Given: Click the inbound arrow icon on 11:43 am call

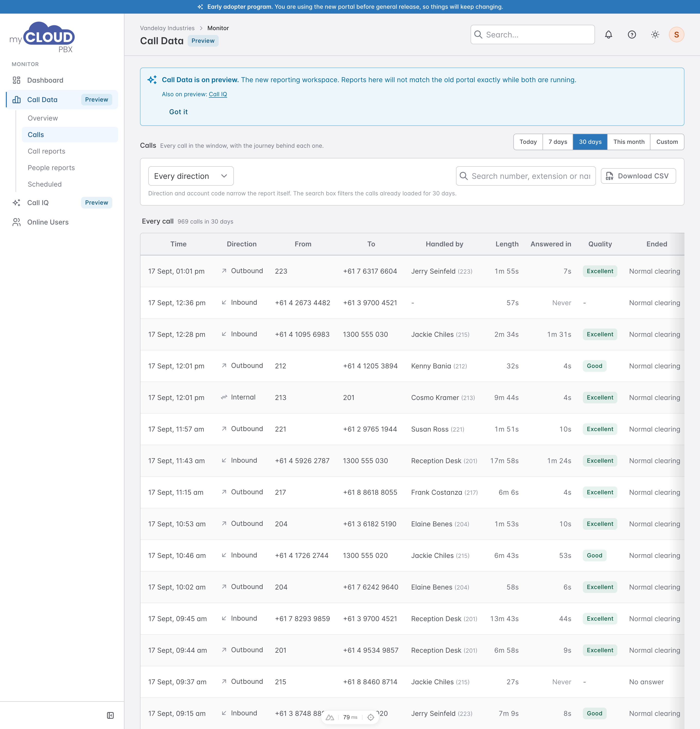Looking at the screenshot, I should 224,460.
